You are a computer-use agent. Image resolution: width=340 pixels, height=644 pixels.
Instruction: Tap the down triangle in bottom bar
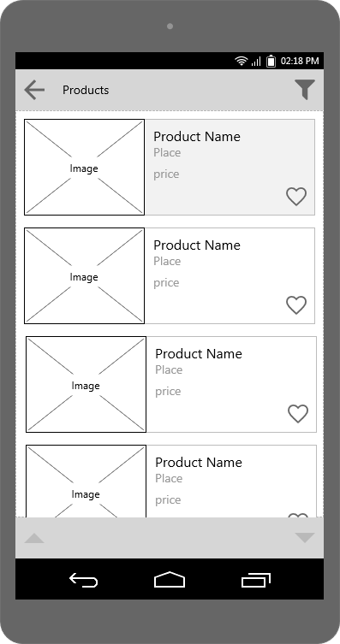pyautogui.click(x=305, y=538)
